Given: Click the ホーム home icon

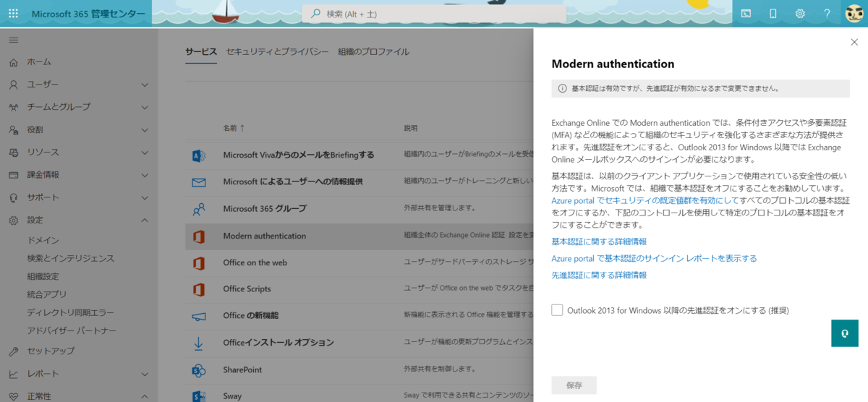Looking at the screenshot, I should coord(14,62).
